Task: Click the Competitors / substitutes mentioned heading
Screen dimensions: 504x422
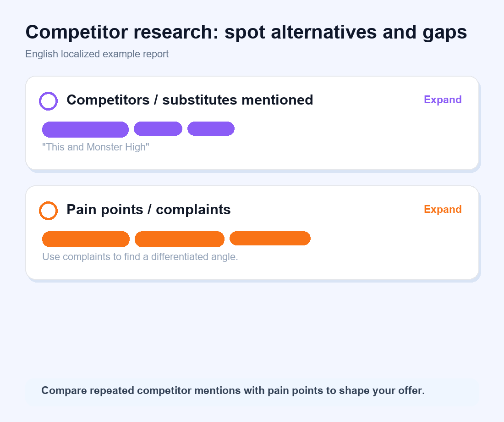Action: coord(190,100)
